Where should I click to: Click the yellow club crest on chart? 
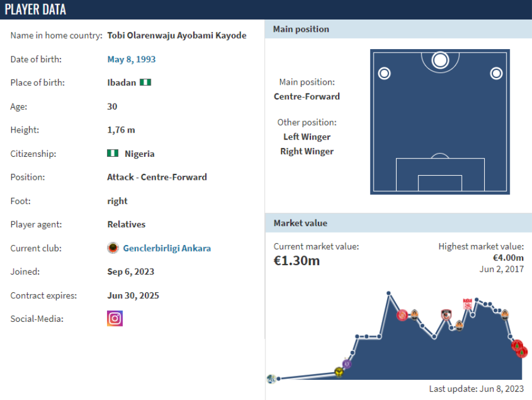(x=339, y=372)
